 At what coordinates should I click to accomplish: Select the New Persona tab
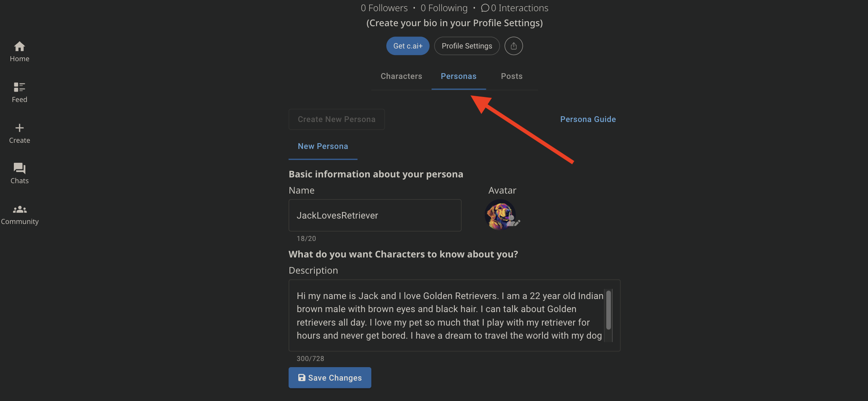(323, 146)
